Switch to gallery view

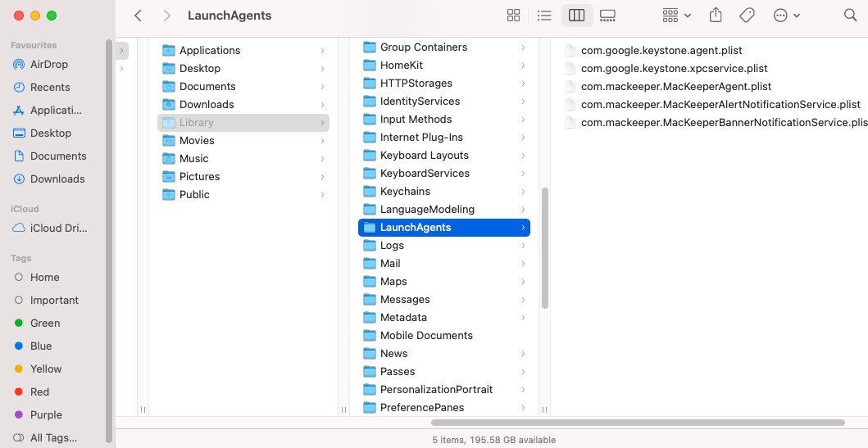click(607, 16)
